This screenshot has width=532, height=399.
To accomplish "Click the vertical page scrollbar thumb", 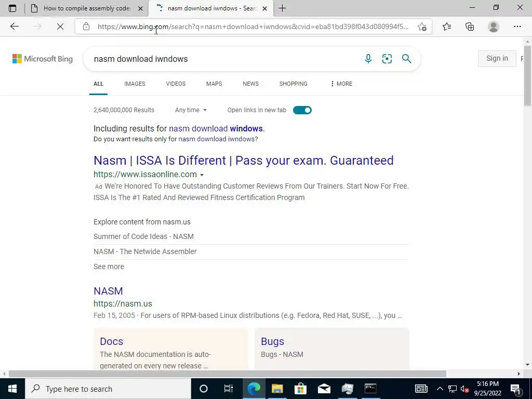I will (x=528, y=76).
